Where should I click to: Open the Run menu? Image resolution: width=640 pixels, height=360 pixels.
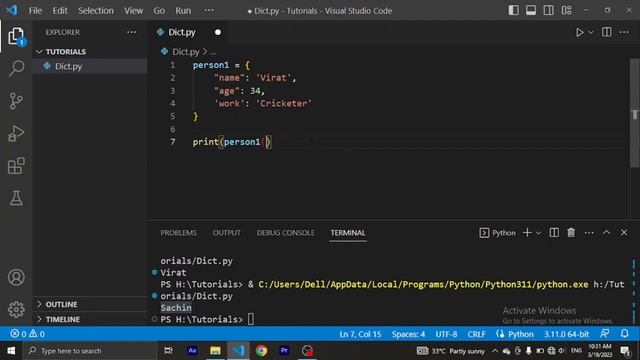click(183, 11)
